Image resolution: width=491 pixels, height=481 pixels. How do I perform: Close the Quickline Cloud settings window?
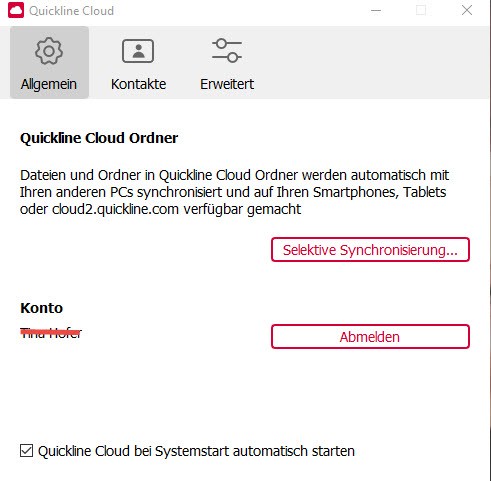pos(467,10)
